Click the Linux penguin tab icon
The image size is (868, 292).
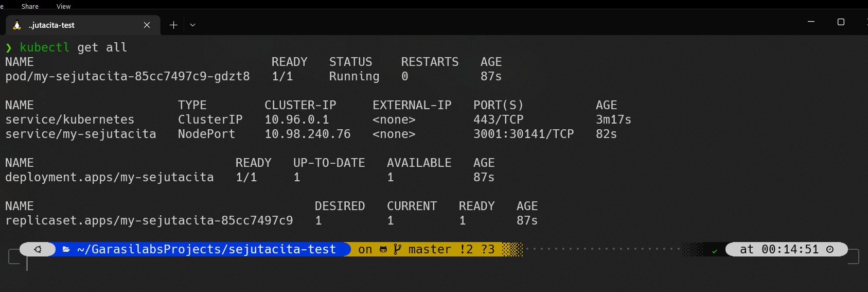[17, 25]
